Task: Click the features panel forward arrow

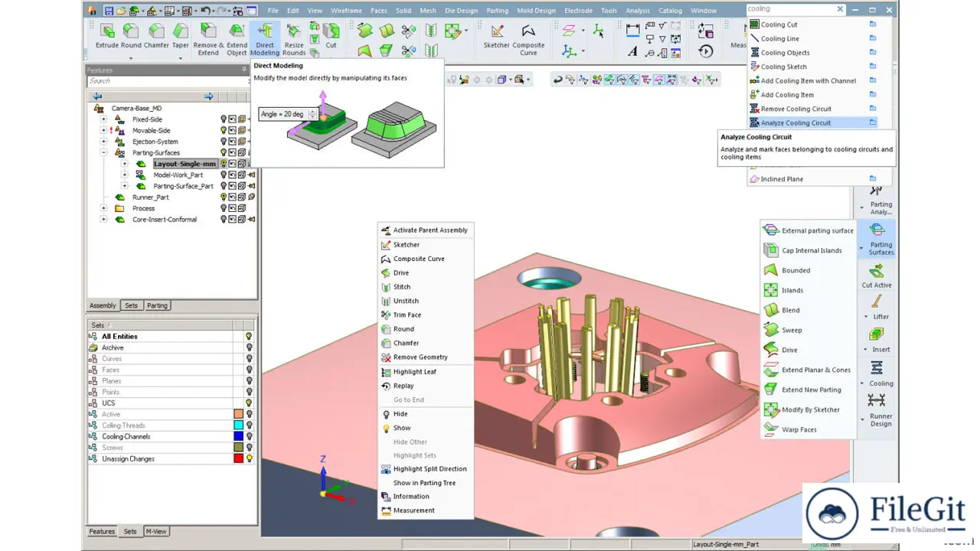Action: pyautogui.click(x=209, y=96)
